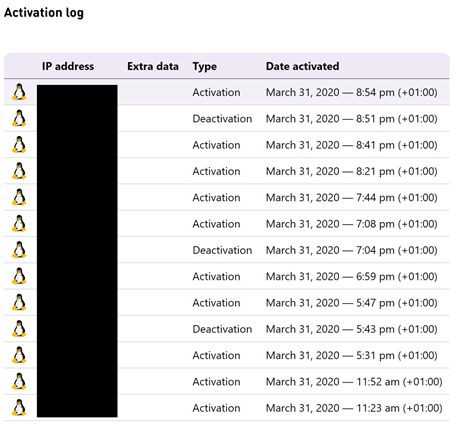The image size is (458, 432).
Task: Click the penguin icon on the 8:51 pm deactivation row
Action: pos(19,118)
